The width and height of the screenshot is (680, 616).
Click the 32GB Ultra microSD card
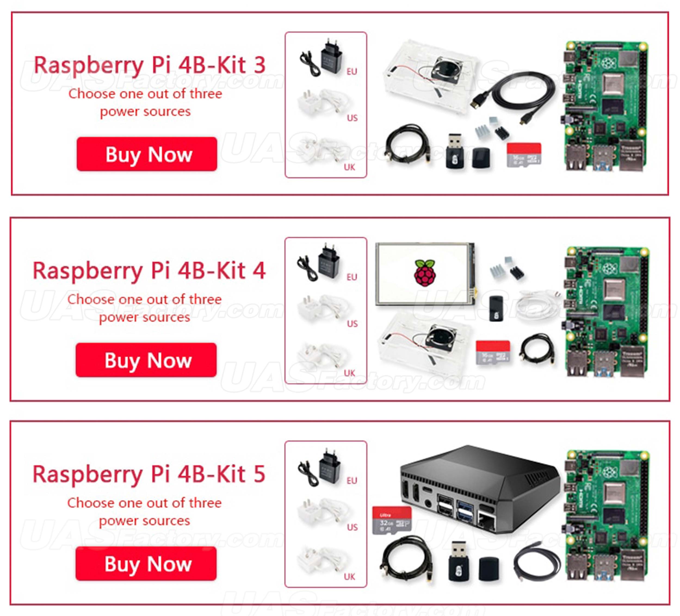click(392, 520)
